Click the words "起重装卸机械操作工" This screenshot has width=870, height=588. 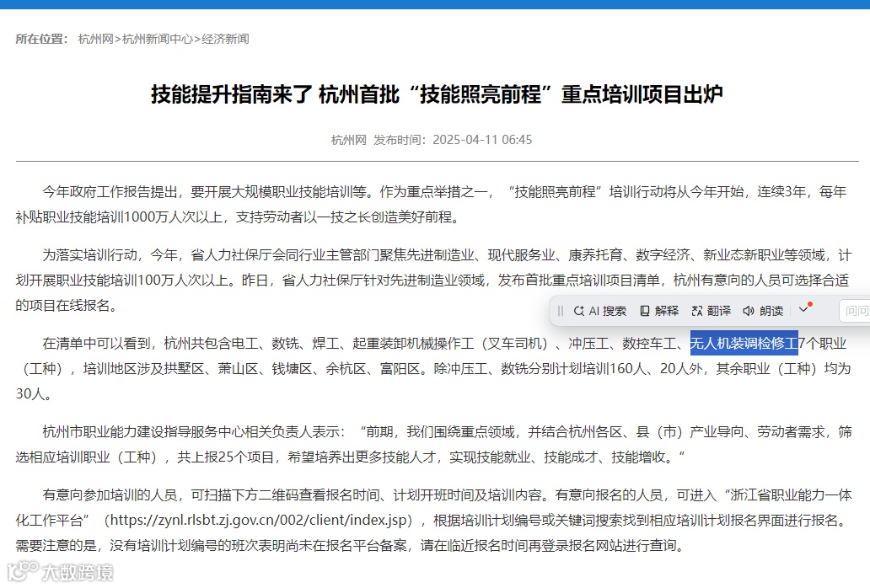pos(413,344)
